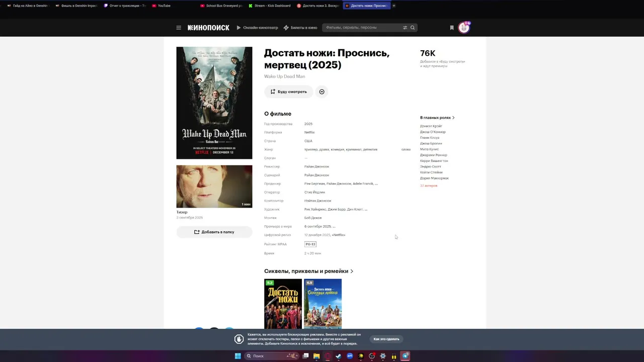Switch to Stream - Kick Dashboard tab
This screenshot has width=644, height=362.
pos(269,6)
